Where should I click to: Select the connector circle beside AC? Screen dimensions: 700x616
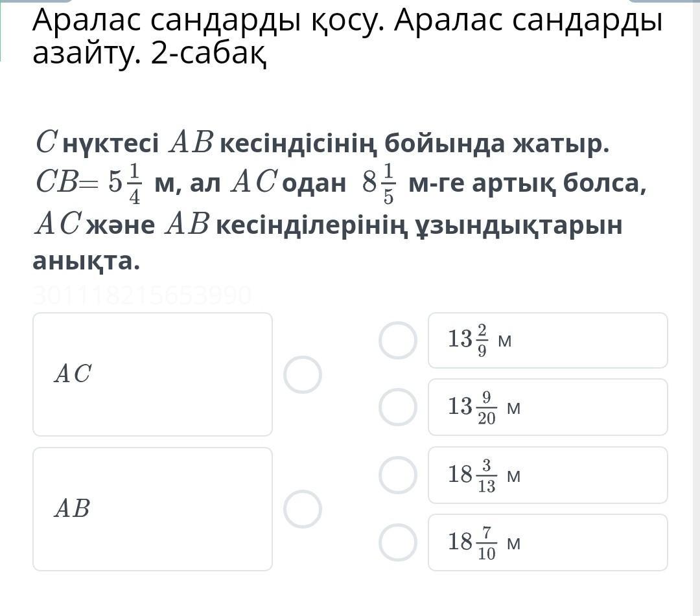click(303, 374)
